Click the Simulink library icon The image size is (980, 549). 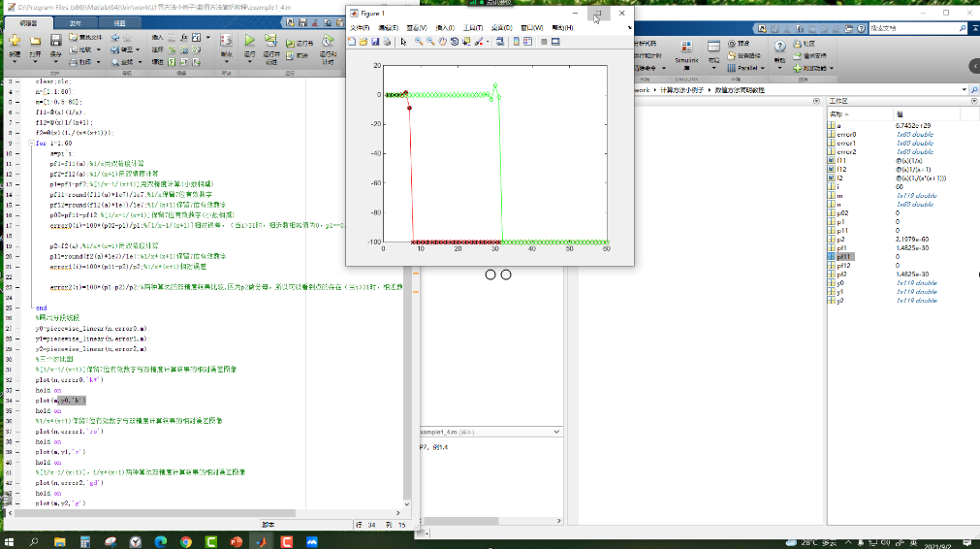[686, 47]
